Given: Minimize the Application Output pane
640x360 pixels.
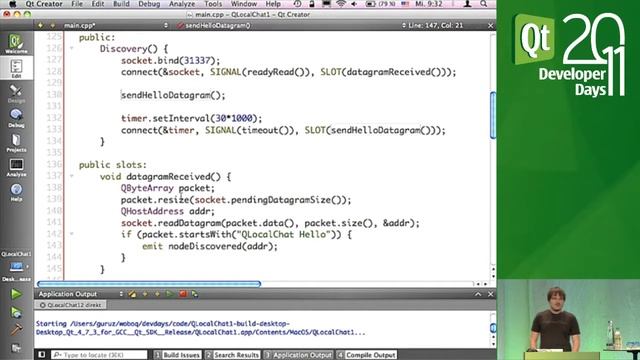Looking at the screenshot, I should [478, 294].
